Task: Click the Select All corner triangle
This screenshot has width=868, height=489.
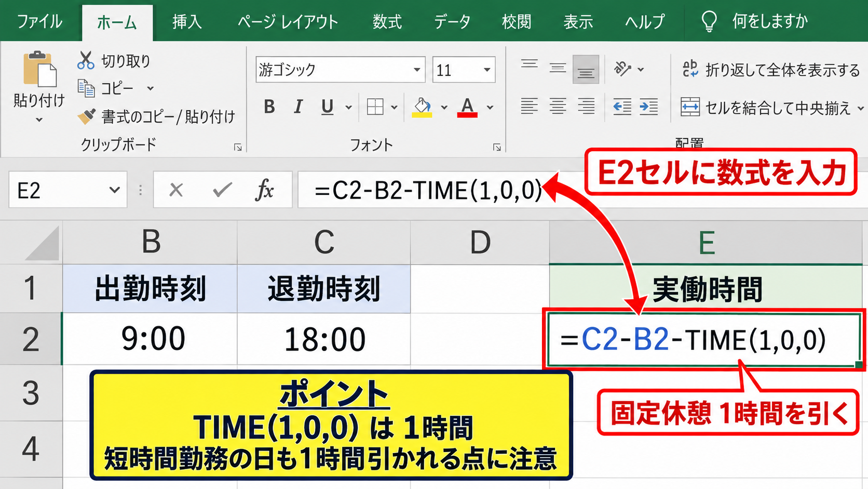Action: point(42,243)
